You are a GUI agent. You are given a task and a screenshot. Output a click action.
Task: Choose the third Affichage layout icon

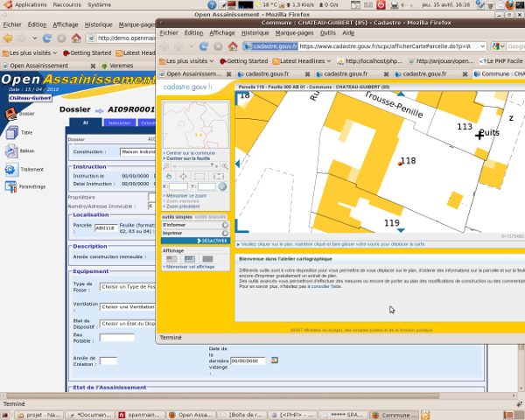pyautogui.click(x=207, y=259)
